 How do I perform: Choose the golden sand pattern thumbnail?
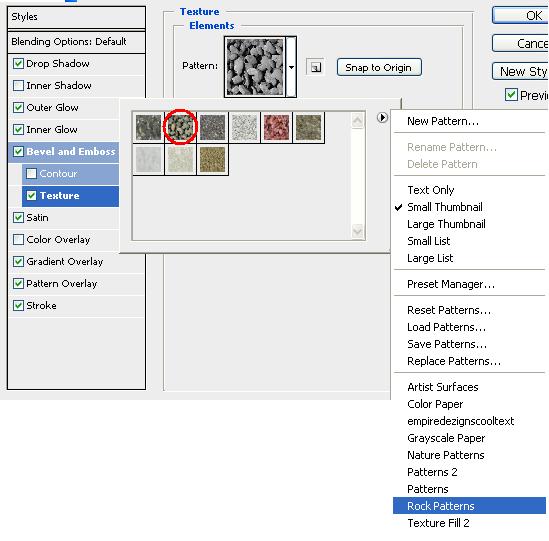pos(213,160)
